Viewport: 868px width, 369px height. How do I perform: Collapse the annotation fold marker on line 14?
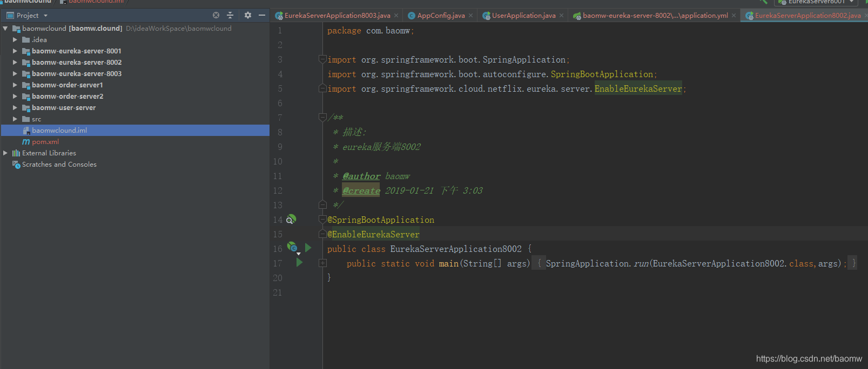[322, 220]
